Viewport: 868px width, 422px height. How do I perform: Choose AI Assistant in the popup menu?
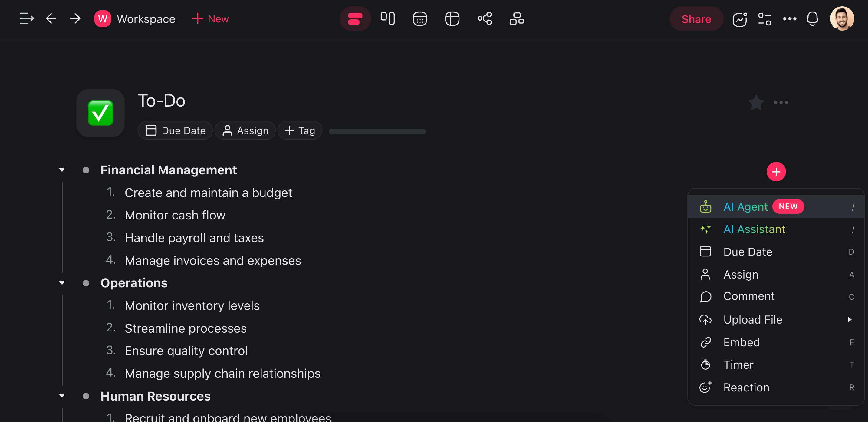pyautogui.click(x=754, y=229)
